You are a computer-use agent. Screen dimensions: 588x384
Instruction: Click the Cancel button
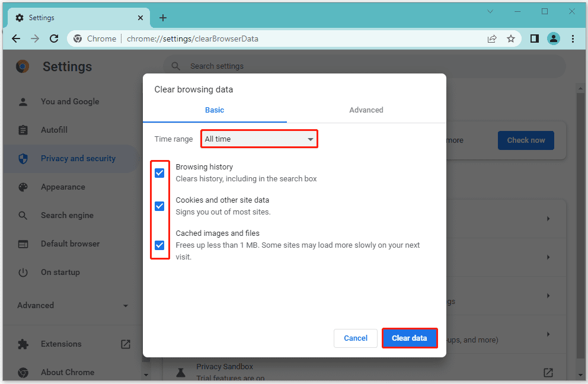point(355,338)
